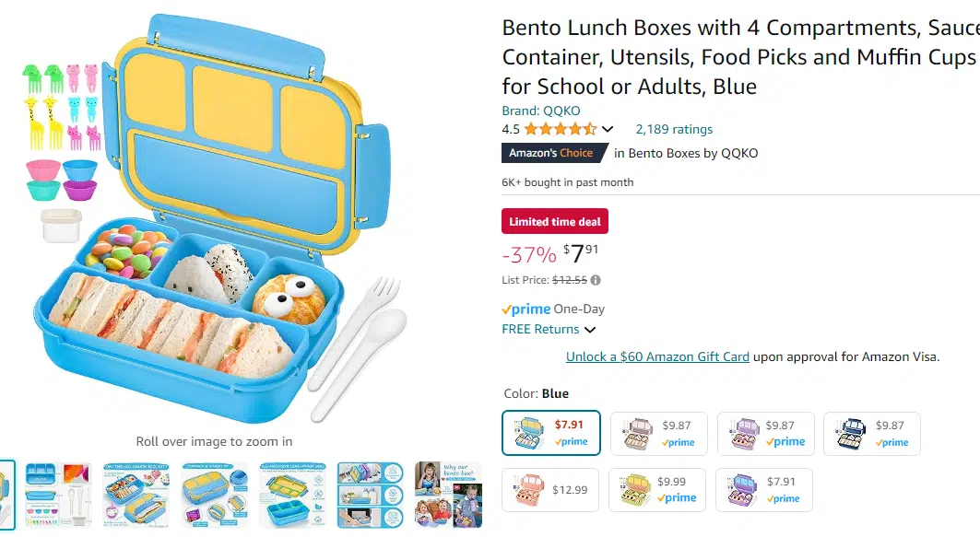Viewport: 980px width, 537px height.
Task: Click the prime One-Day logo
Action: [x=526, y=309]
